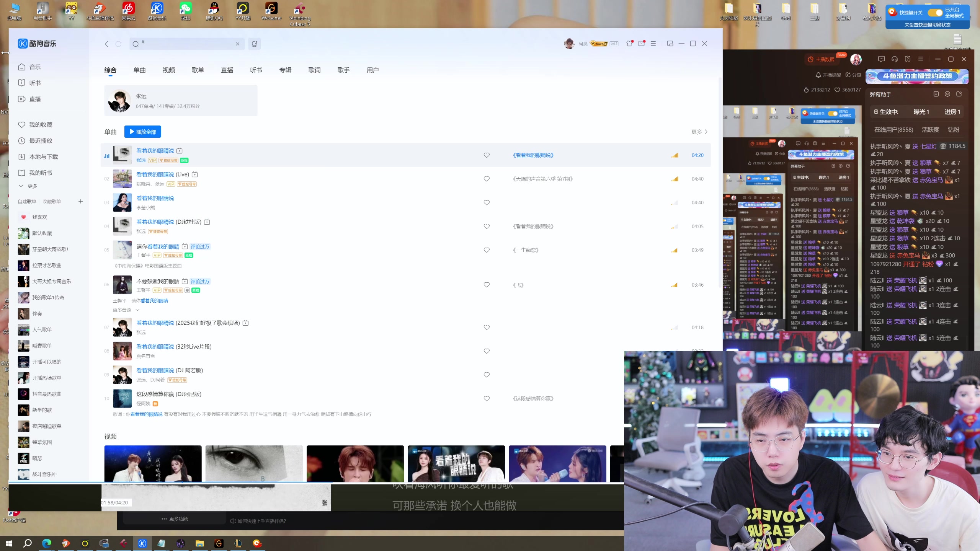Favorite the DJ铁柱版 track

pyautogui.click(x=487, y=226)
